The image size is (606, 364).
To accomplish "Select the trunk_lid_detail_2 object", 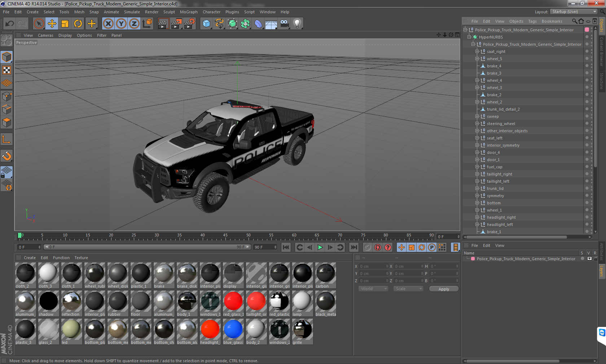I will coord(503,109).
